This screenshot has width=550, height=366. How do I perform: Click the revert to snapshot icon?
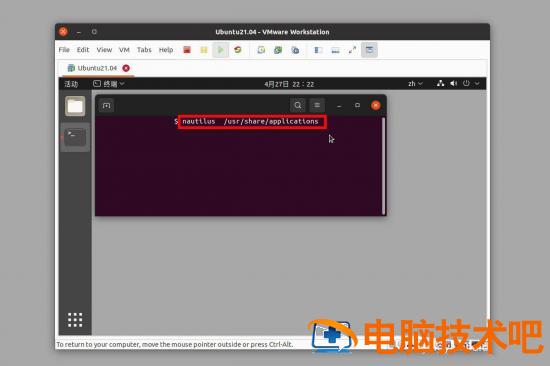point(278,50)
